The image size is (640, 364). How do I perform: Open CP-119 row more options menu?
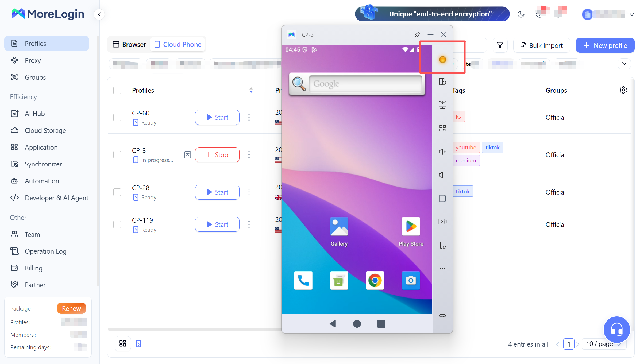pos(249,224)
